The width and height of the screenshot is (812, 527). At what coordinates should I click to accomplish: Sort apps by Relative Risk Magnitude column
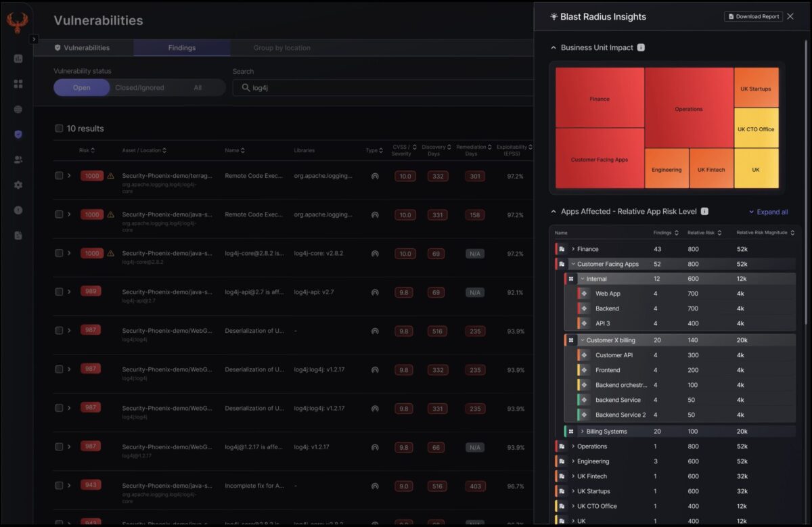point(765,233)
